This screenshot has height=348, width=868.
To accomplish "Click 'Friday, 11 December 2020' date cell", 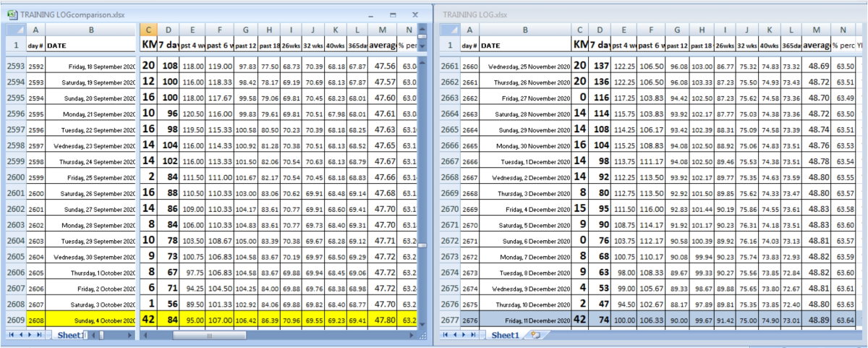I will [x=524, y=320].
